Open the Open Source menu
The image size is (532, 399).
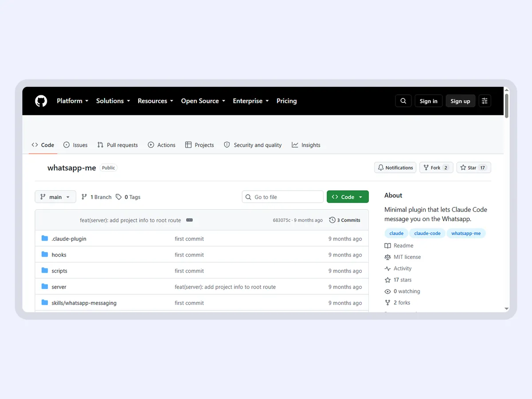(x=203, y=101)
